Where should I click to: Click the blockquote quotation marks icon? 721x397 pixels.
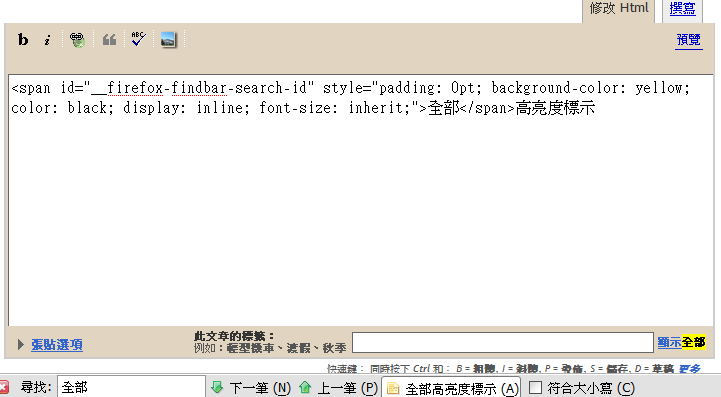coord(109,40)
